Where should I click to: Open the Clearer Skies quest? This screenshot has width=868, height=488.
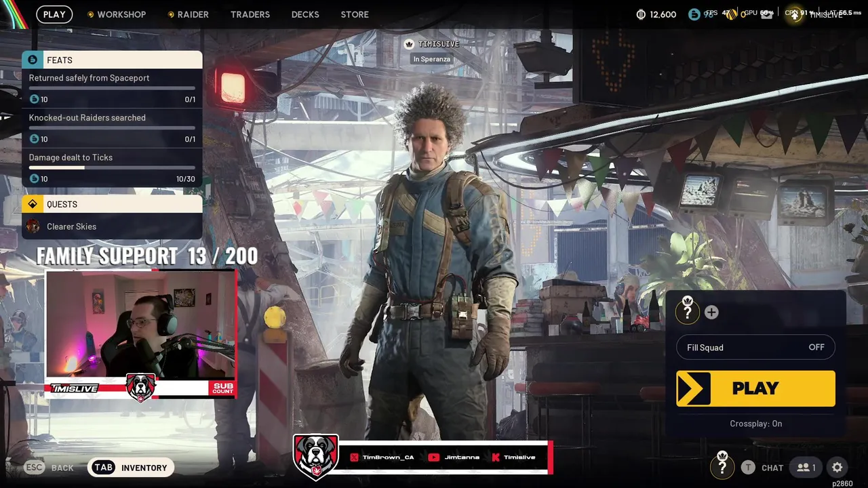112,226
